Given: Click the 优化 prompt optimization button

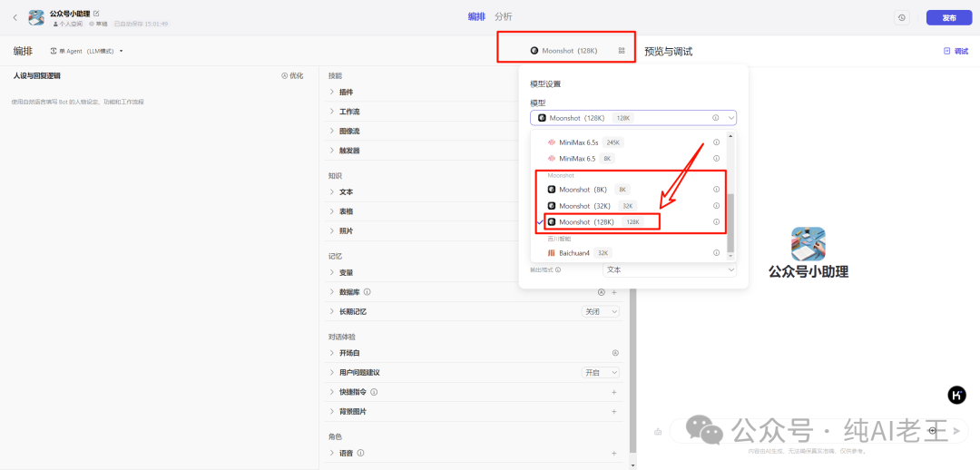Looking at the screenshot, I should coord(292,75).
